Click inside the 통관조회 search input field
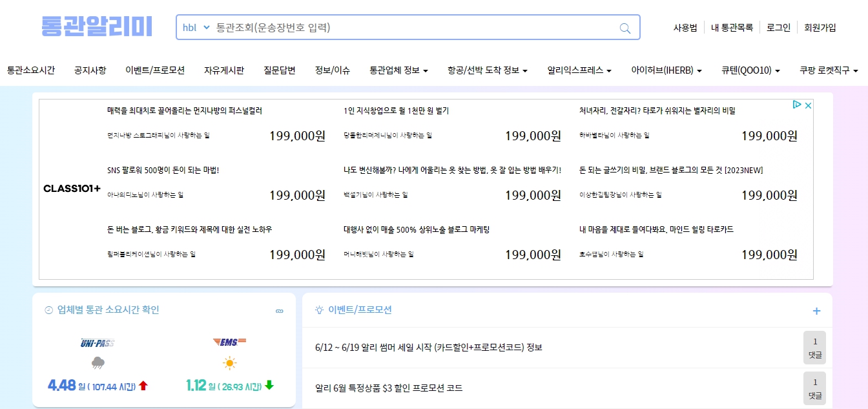 (387, 27)
